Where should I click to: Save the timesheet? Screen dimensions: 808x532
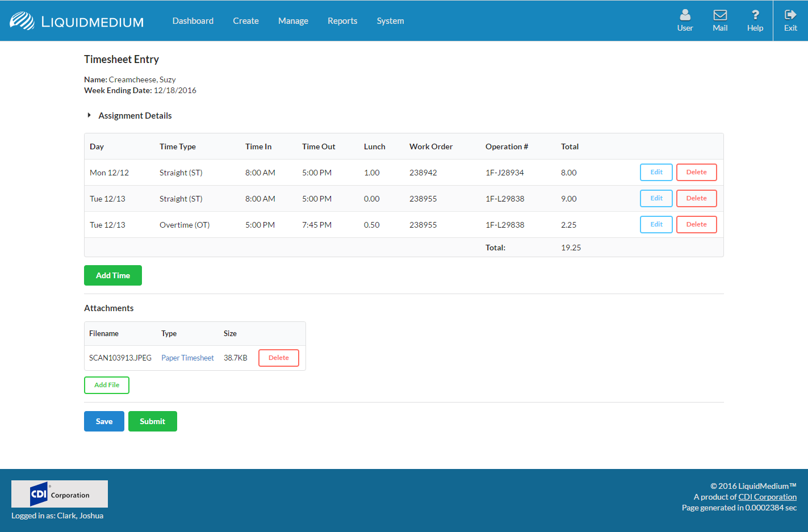pyautogui.click(x=104, y=421)
